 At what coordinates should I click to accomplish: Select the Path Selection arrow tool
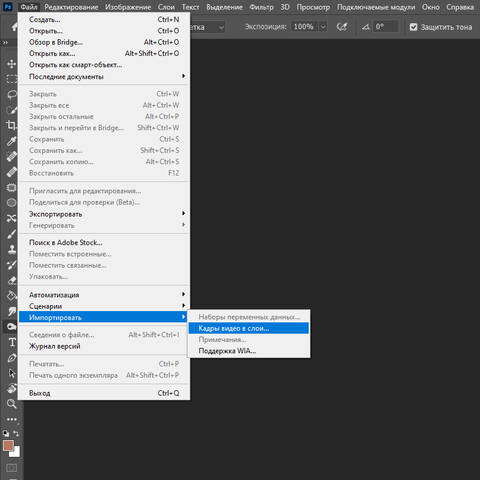click(12, 373)
